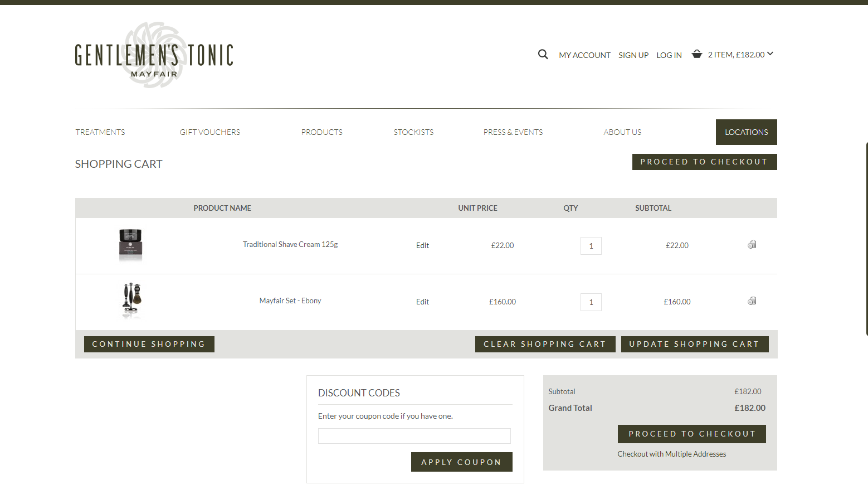Click Continue Shopping button
This screenshot has width=868, height=504.
pyautogui.click(x=149, y=344)
